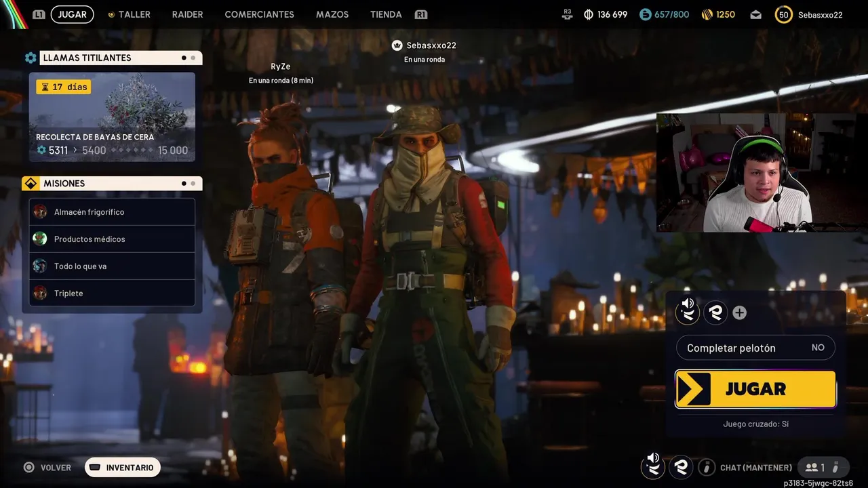868x488 pixels.
Task: Open Sebasxxo22 profile name in top bar
Action: point(821,15)
